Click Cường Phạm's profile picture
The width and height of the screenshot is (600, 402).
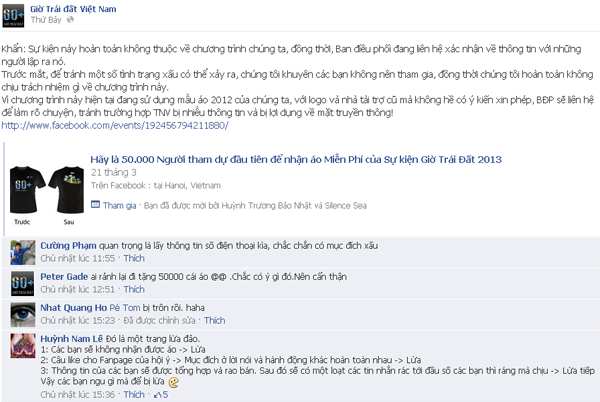point(23,252)
